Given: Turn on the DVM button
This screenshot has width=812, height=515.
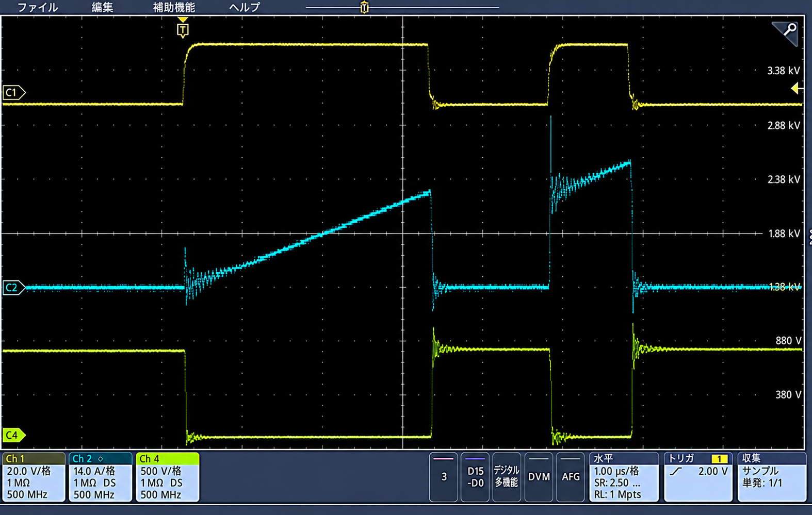Looking at the screenshot, I should pos(539,477).
